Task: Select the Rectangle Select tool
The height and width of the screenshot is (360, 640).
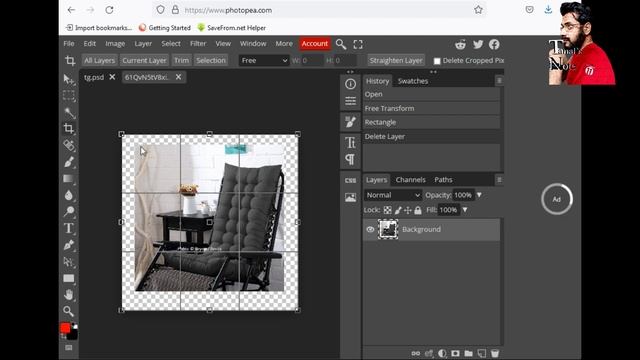Action: pyautogui.click(x=69, y=96)
